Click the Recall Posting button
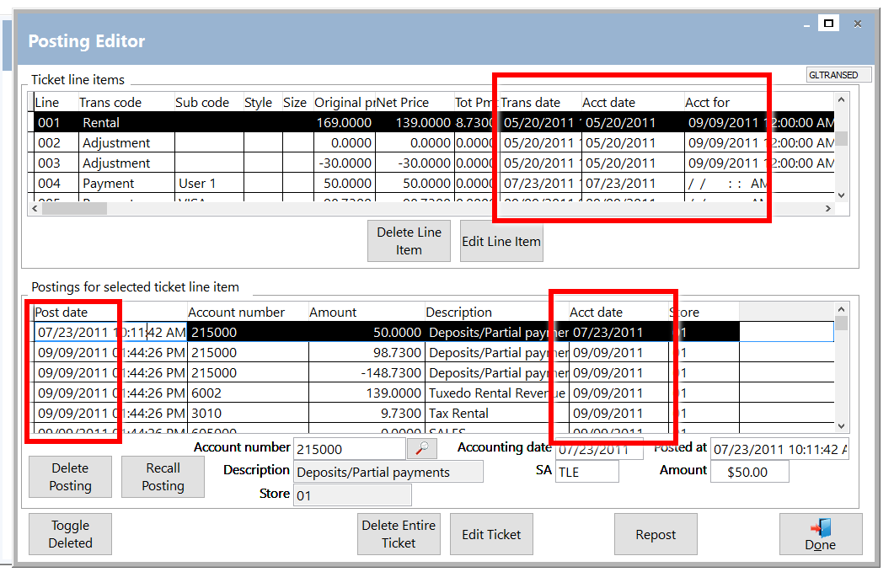This screenshot has width=894, height=588. [x=163, y=477]
